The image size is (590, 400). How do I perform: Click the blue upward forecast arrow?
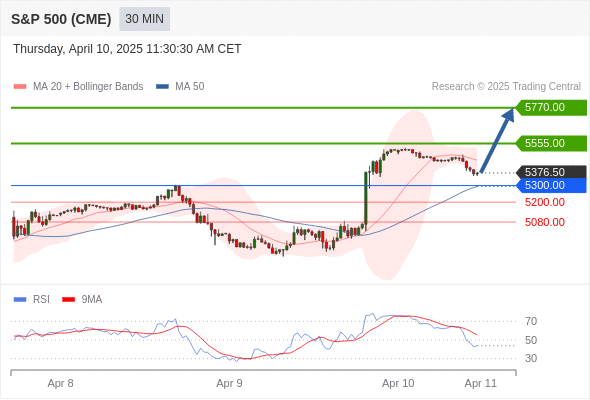(497, 140)
